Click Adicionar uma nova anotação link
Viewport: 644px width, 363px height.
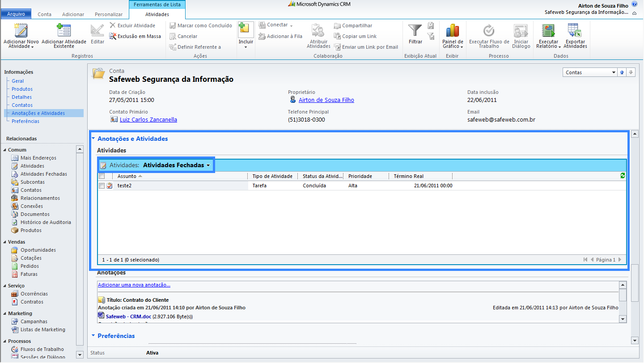click(x=134, y=285)
